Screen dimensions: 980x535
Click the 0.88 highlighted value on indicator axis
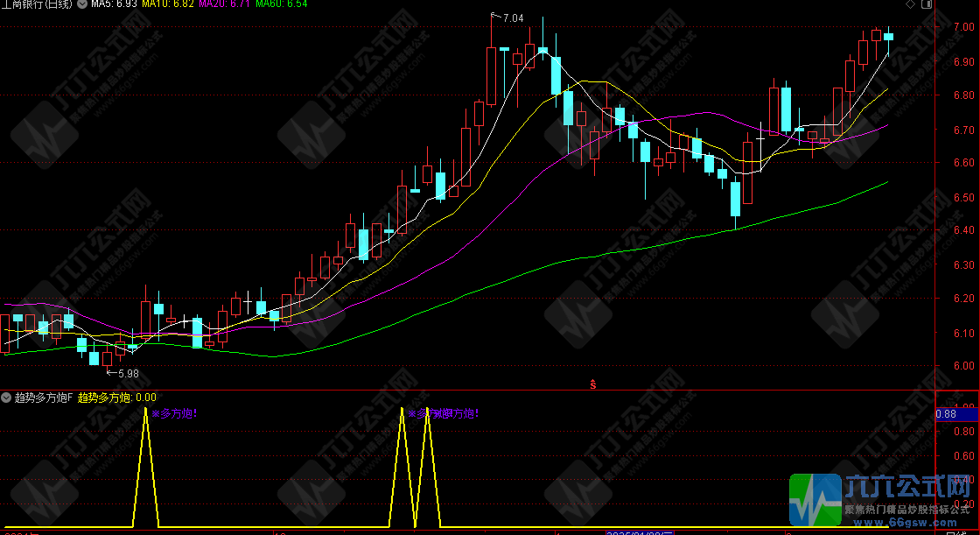tap(947, 414)
